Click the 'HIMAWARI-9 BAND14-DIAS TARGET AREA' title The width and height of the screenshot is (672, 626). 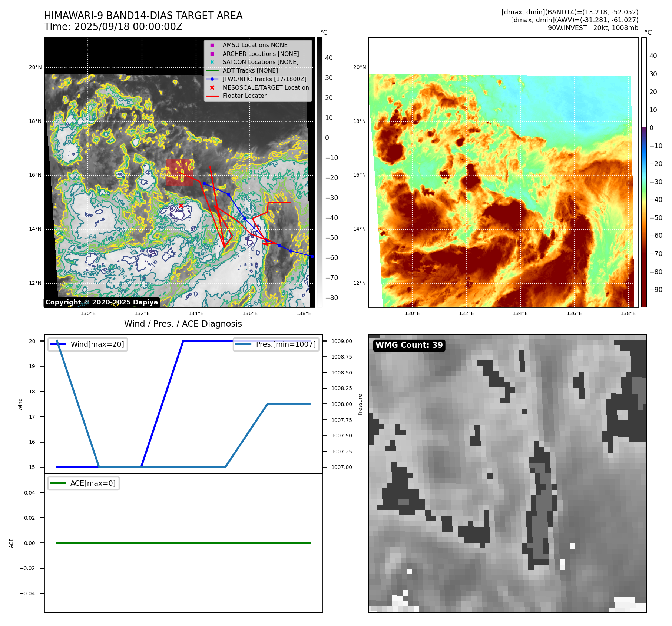[143, 16]
